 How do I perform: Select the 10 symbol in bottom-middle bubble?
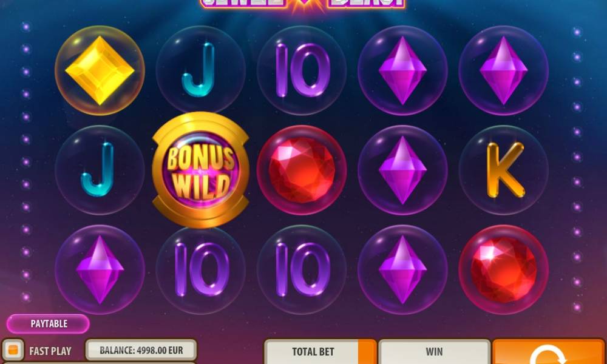tap(302, 269)
